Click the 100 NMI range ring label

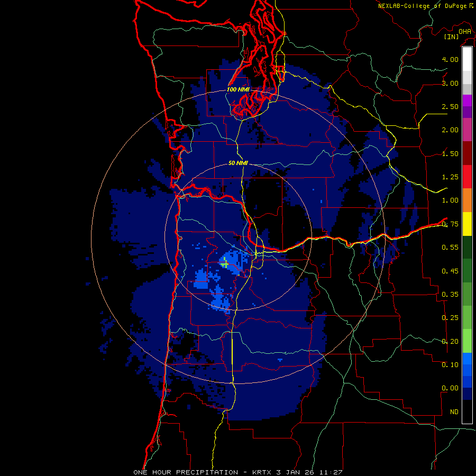pos(238,89)
